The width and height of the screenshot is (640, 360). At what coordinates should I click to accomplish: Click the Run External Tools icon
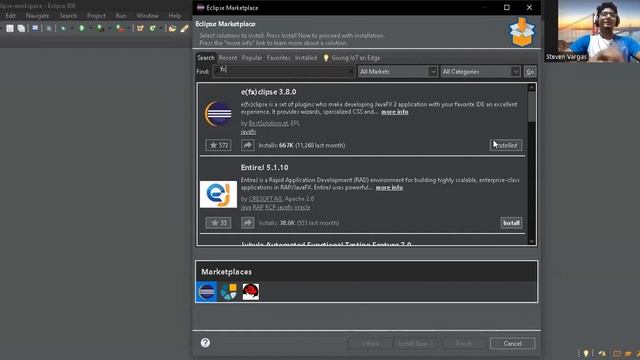(x=119, y=28)
